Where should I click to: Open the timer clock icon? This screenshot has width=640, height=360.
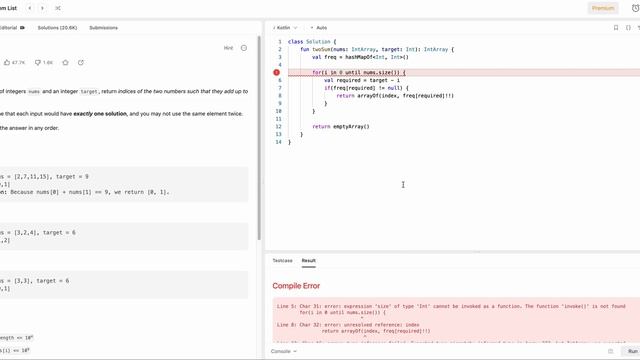[636, 8]
